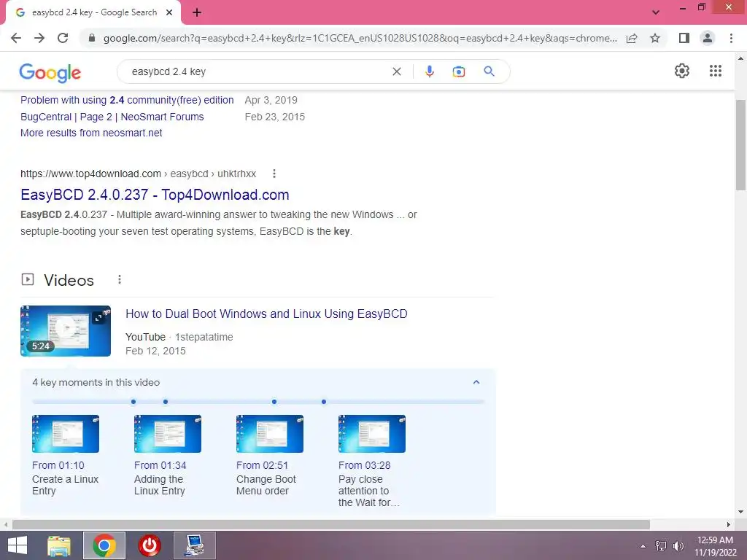Jump to timeline marker for 01:34

pos(166,402)
